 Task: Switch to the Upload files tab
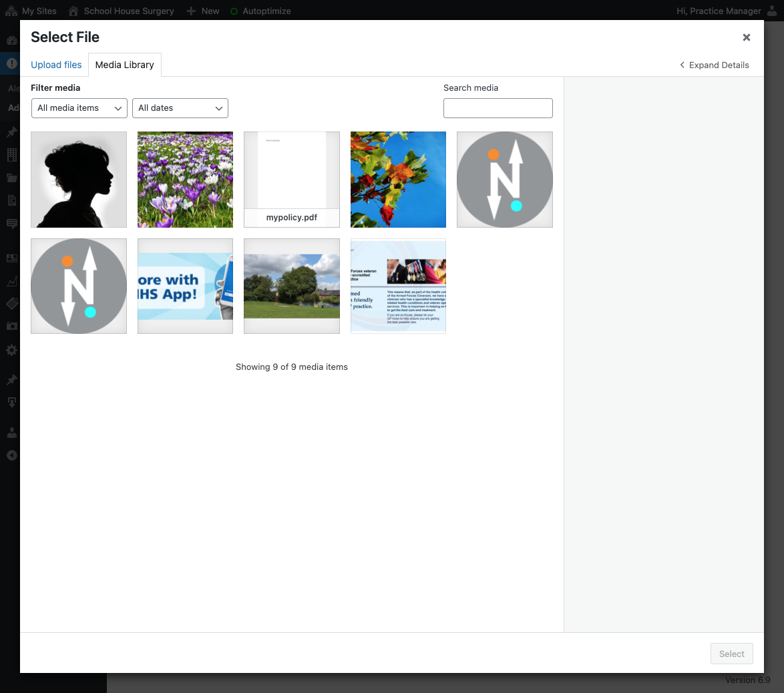tap(56, 65)
